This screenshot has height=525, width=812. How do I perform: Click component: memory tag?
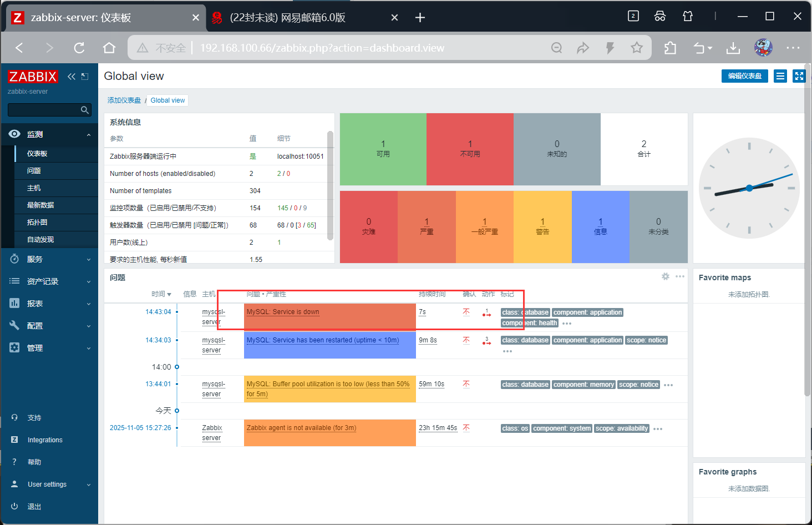[584, 385]
